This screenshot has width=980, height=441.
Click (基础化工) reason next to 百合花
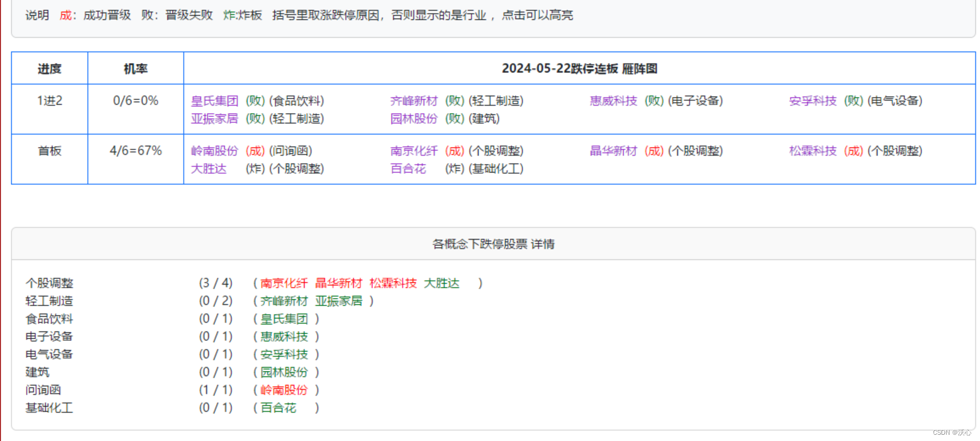tap(496, 169)
